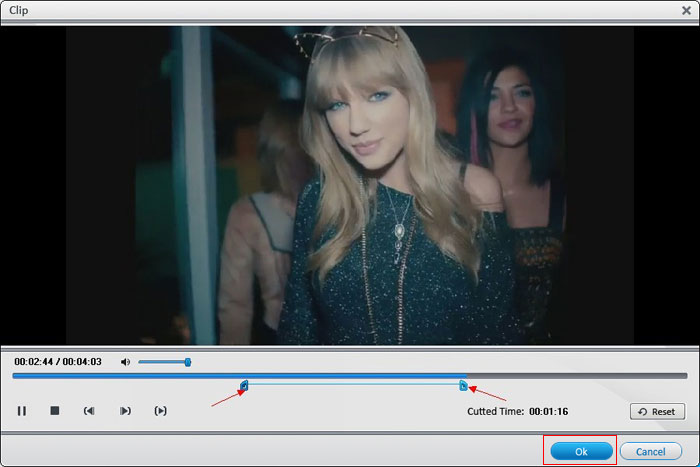Image resolution: width=700 pixels, height=467 pixels.
Task: Click the start trim marker handle
Action: (244, 385)
